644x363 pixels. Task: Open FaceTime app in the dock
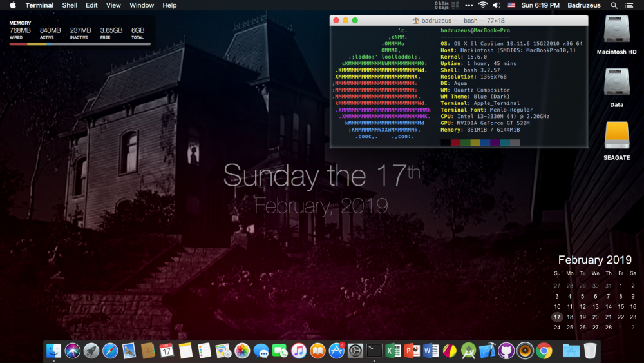(279, 351)
